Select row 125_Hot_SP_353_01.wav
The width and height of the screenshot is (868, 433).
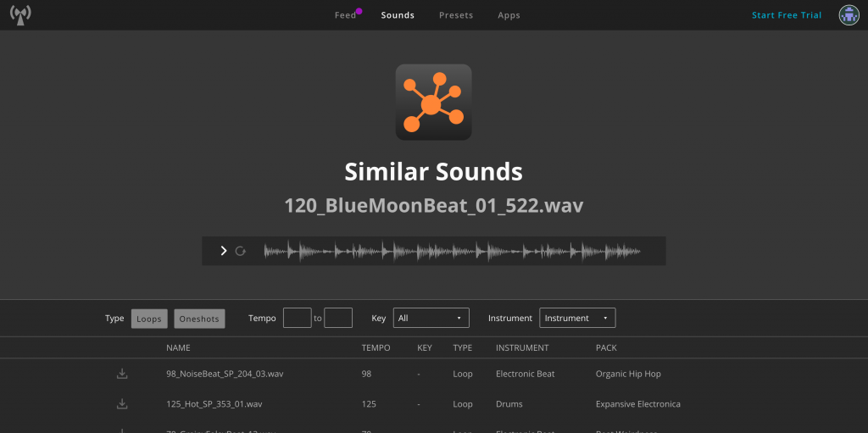[434, 404]
